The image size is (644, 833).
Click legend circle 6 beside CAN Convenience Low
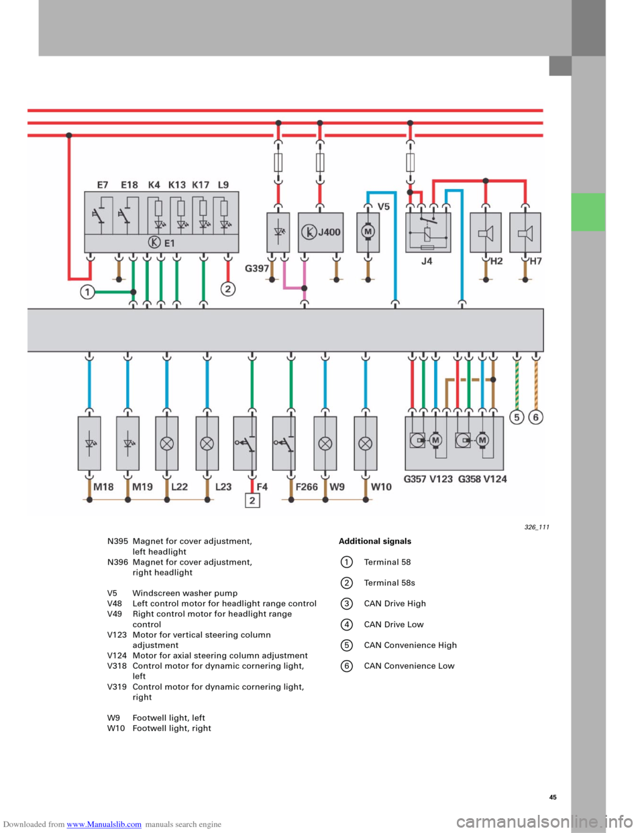[x=346, y=666]
